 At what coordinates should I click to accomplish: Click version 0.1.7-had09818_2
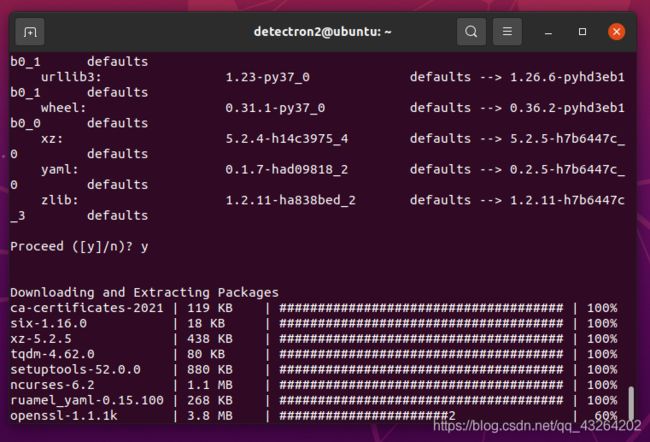tap(287, 169)
